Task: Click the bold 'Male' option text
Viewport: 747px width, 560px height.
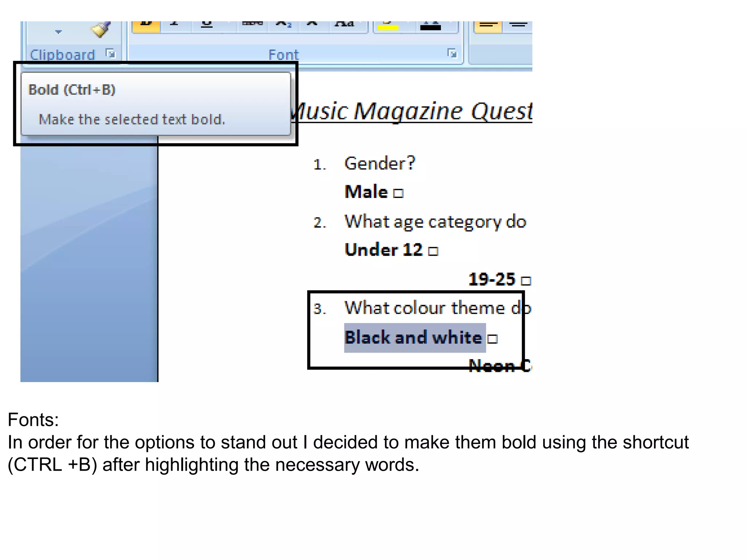Action: coord(366,192)
